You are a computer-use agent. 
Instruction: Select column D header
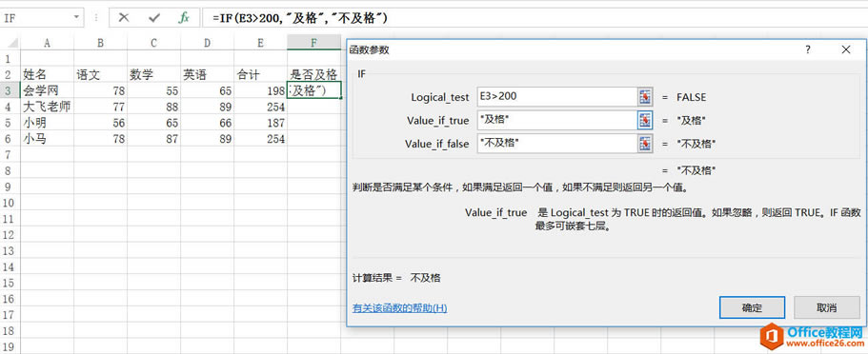coord(207,43)
